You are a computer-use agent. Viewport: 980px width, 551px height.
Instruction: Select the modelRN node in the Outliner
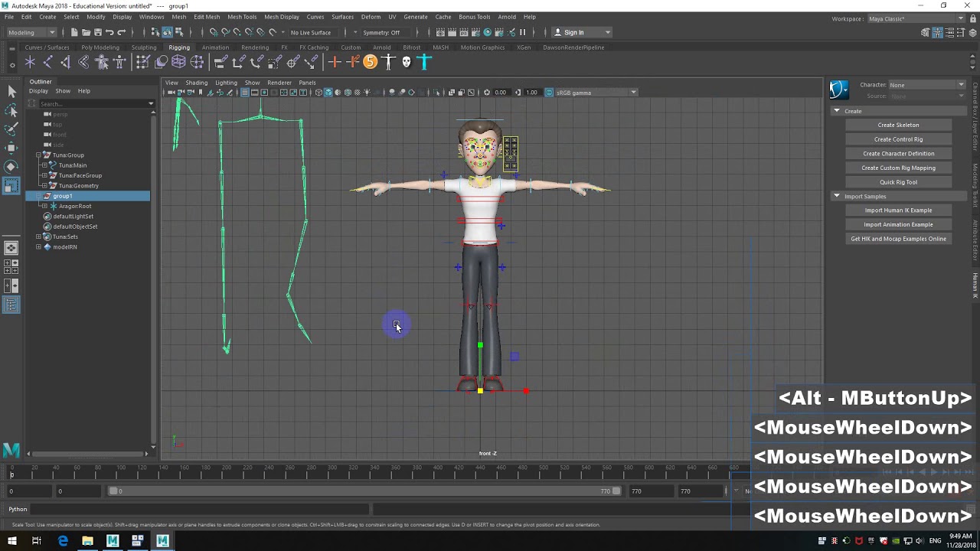(x=65, y=247)
